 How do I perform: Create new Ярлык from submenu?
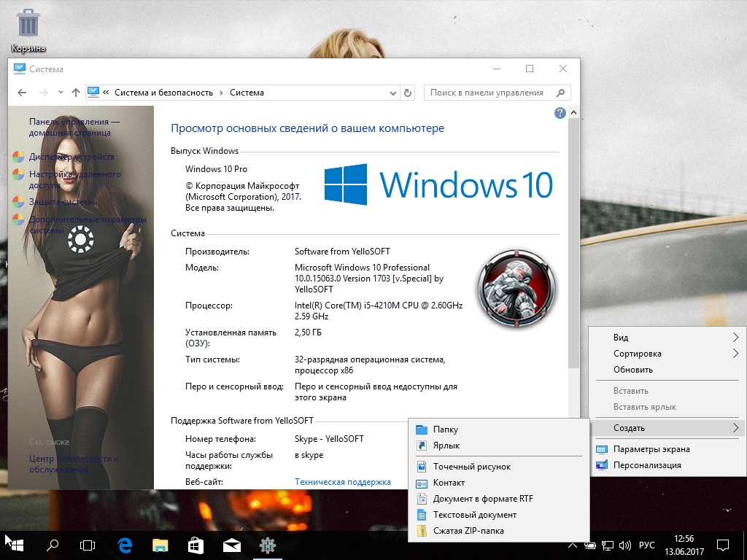[499, 446]
